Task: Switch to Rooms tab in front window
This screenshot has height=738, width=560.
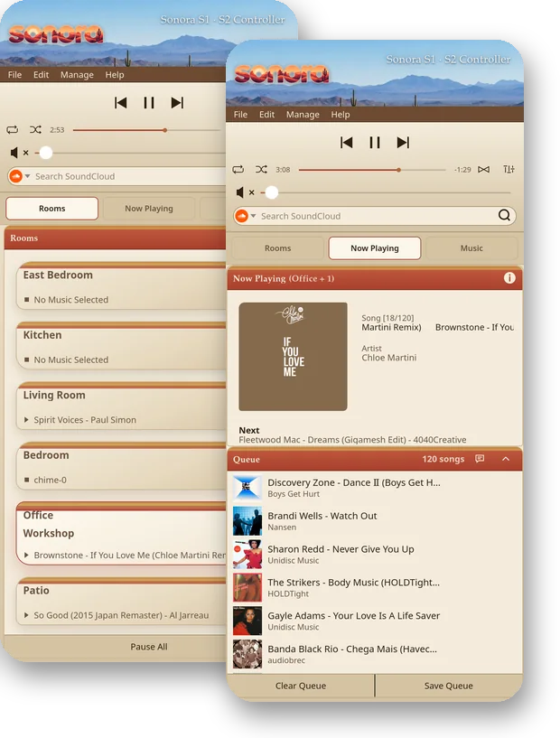Action: (x=277, y=248)
